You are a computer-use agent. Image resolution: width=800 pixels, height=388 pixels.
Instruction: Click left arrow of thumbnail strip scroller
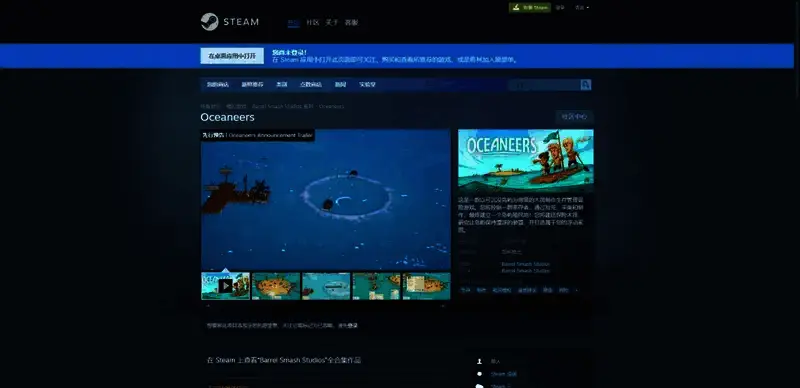pyautogui.click(x=207, y=306)
